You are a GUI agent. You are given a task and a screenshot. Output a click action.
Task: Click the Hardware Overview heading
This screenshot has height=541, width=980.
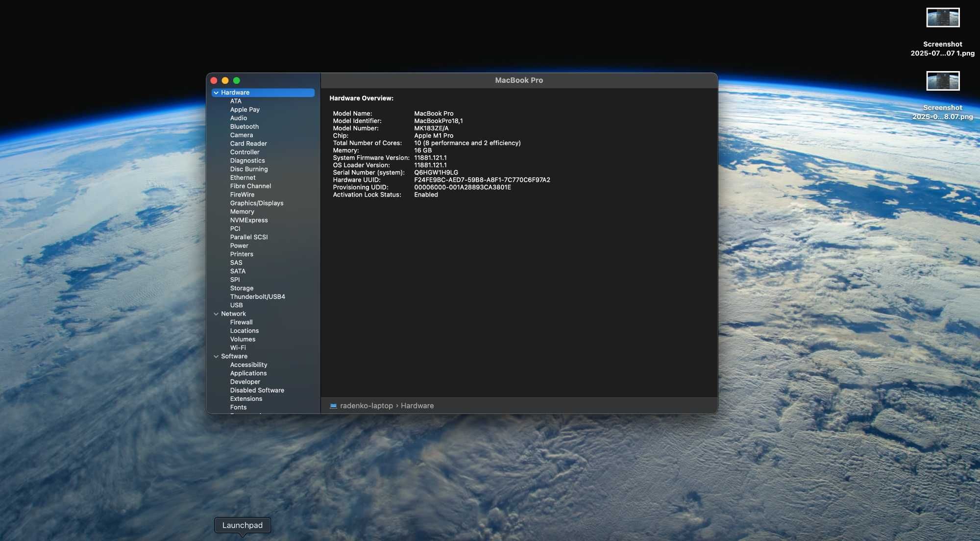click(361, 98)
